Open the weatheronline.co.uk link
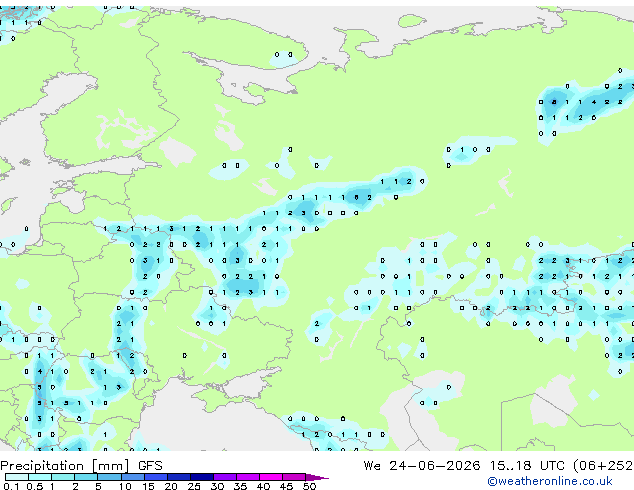 [550, 481]
